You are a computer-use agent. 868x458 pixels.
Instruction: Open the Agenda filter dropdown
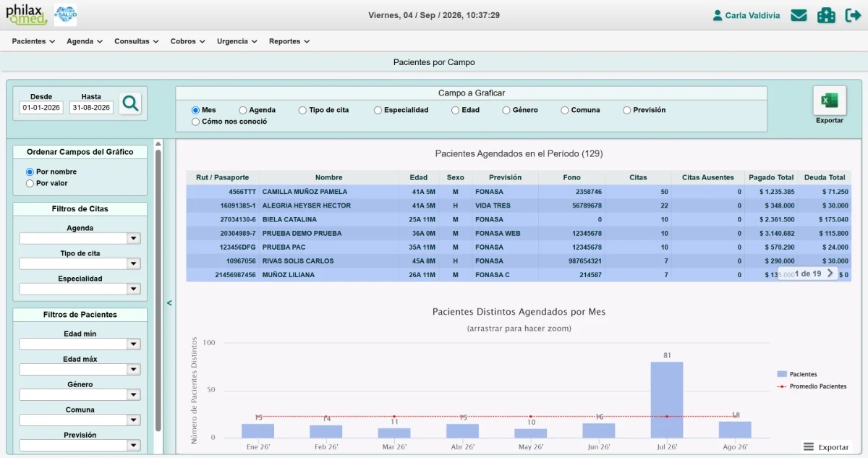80,238
